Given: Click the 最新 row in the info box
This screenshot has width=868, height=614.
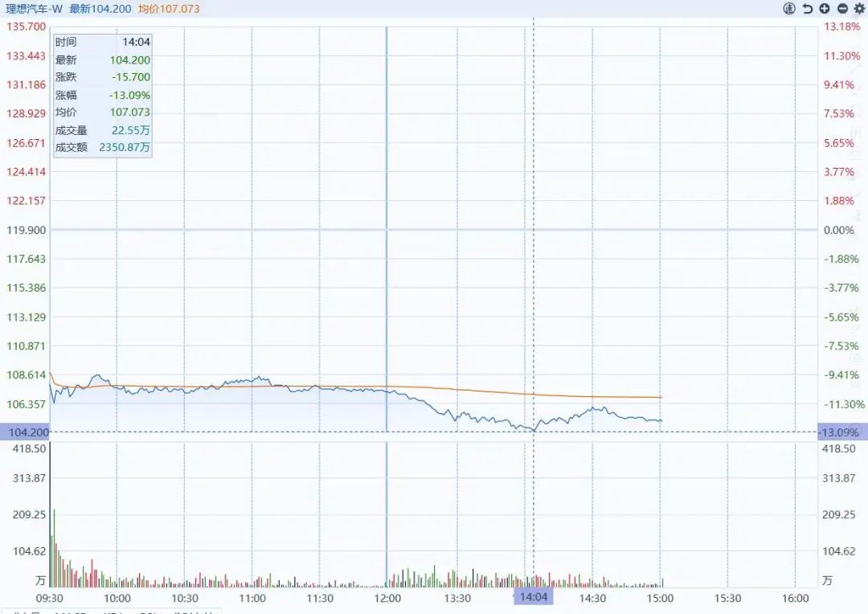Looking at the screenshot, I should 102,59.
